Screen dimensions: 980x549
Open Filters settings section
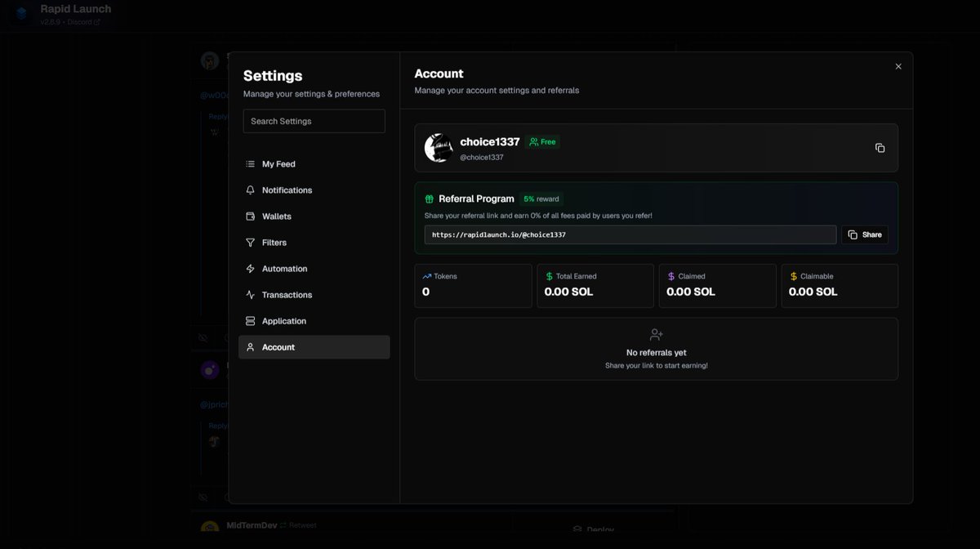(314, 243)
